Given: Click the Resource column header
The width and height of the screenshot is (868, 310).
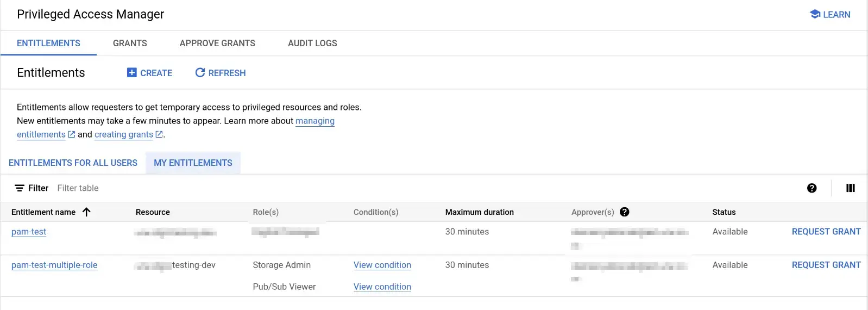Looking at the screenshot, I should click(x=153, y=212).
